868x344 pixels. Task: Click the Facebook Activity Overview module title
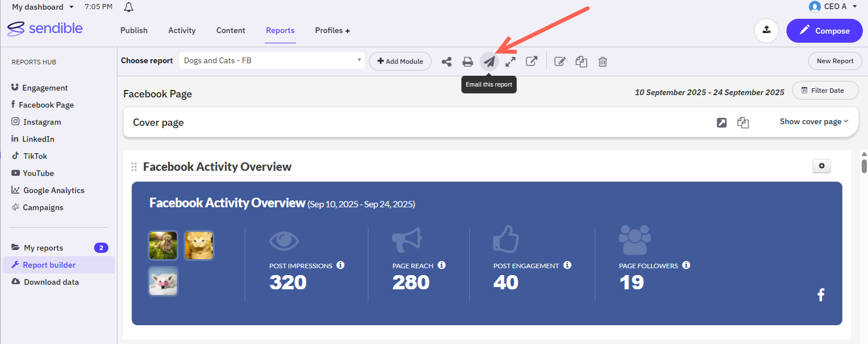217,167
